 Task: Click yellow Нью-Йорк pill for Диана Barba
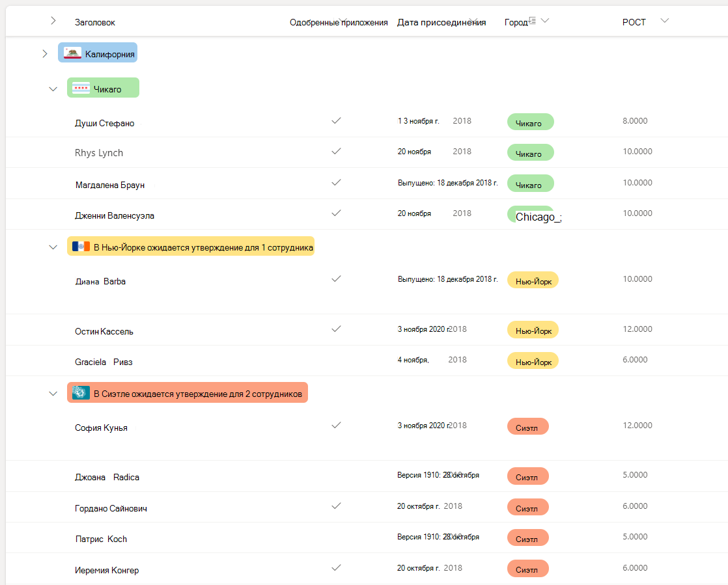[x=533, y=280]
